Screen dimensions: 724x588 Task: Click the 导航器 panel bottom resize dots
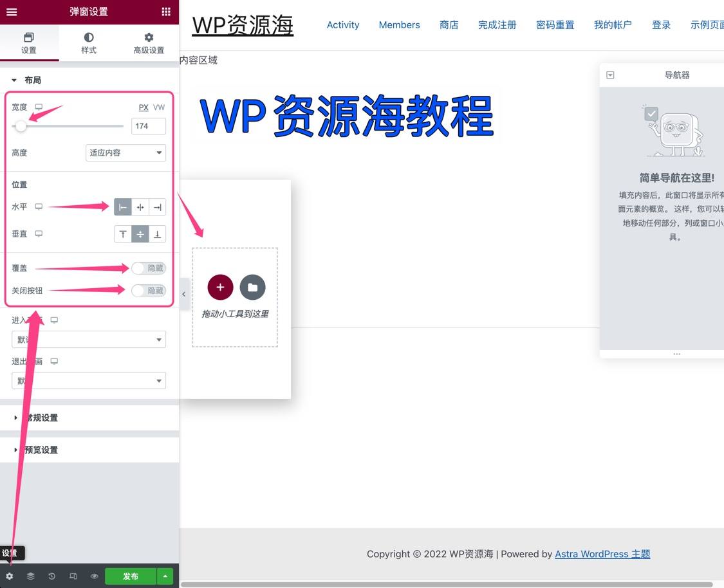tap(677, 354)
